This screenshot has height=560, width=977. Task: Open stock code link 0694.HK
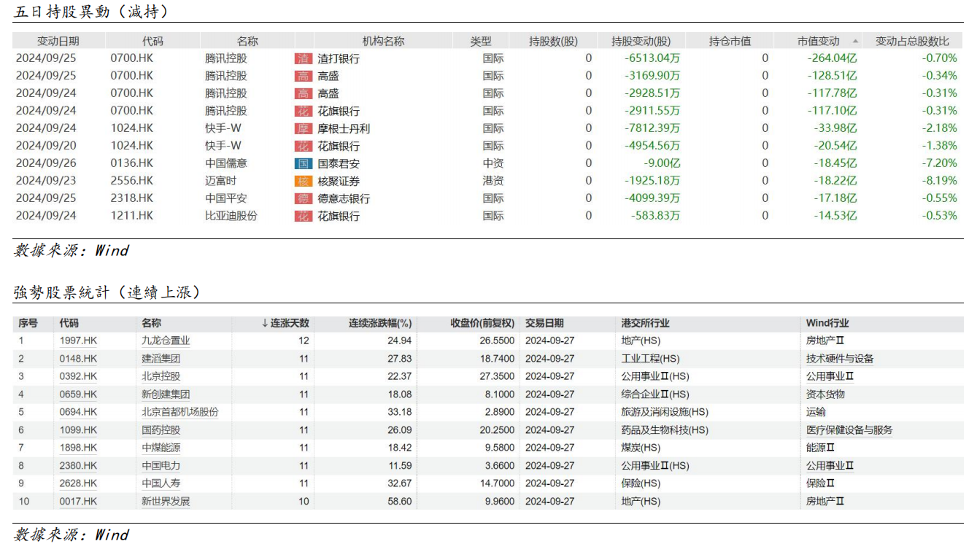tap(78, 412)
